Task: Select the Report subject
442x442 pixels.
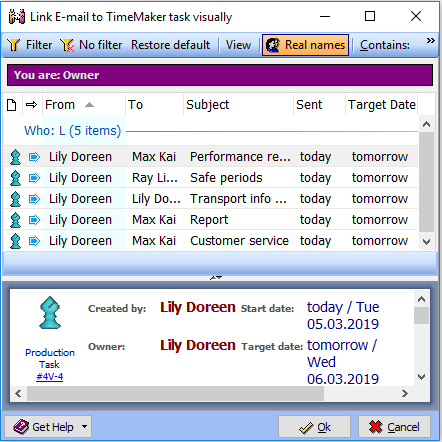Action: pyautogui.click(x=209, y=220)
